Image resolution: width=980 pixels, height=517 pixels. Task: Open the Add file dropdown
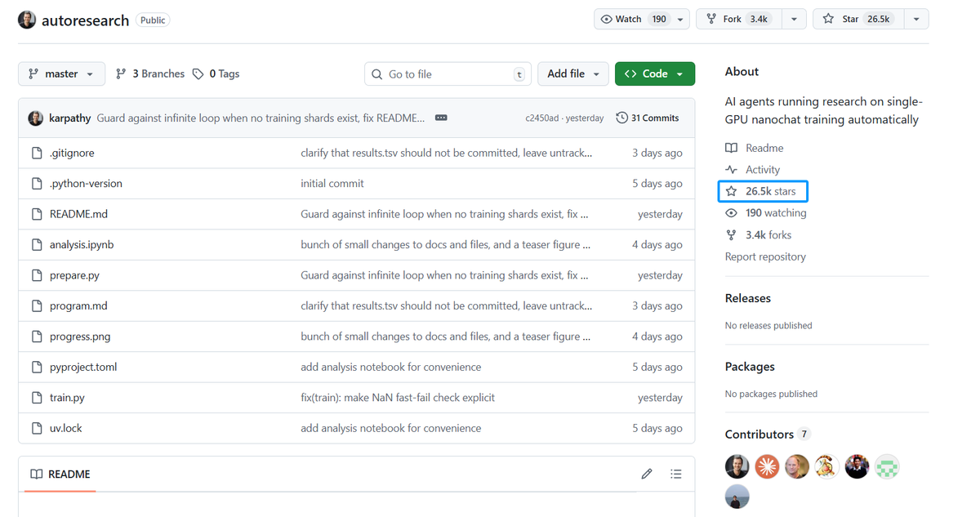coord(572,74)
